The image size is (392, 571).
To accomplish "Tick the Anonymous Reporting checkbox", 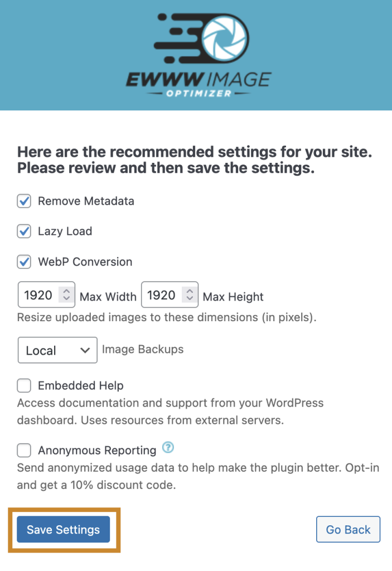I will [x=24, y=450].
